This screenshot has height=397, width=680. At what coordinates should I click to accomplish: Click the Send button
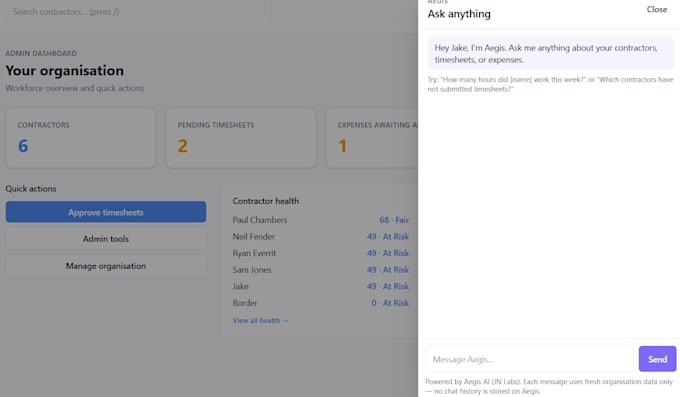pos(657,359)
